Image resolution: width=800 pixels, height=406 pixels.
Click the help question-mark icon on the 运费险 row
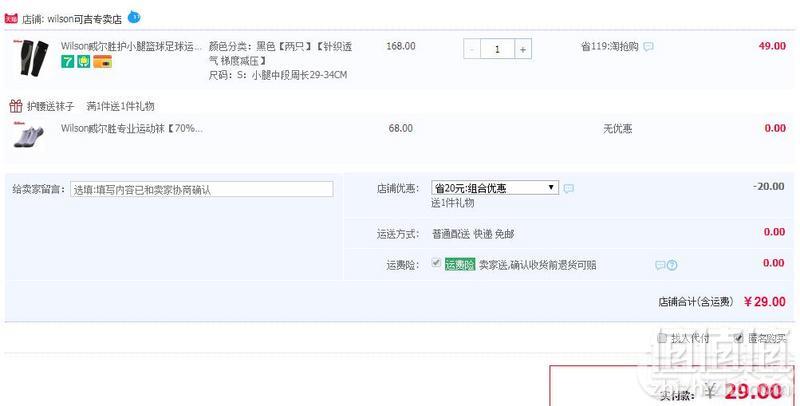coord(672,265)
